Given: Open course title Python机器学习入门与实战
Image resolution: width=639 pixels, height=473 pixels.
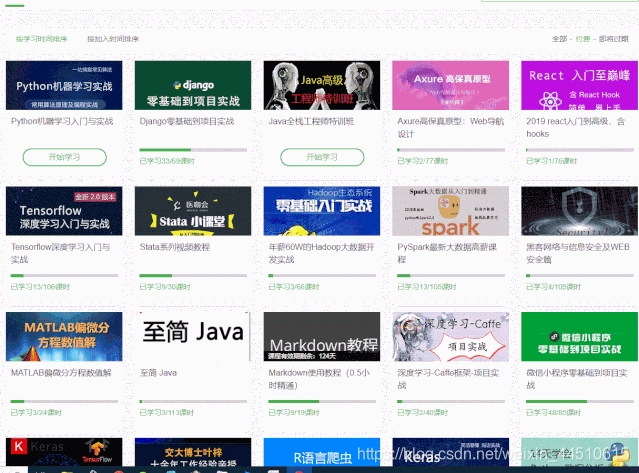Looking at the screenshot, I should pos(62,121).
